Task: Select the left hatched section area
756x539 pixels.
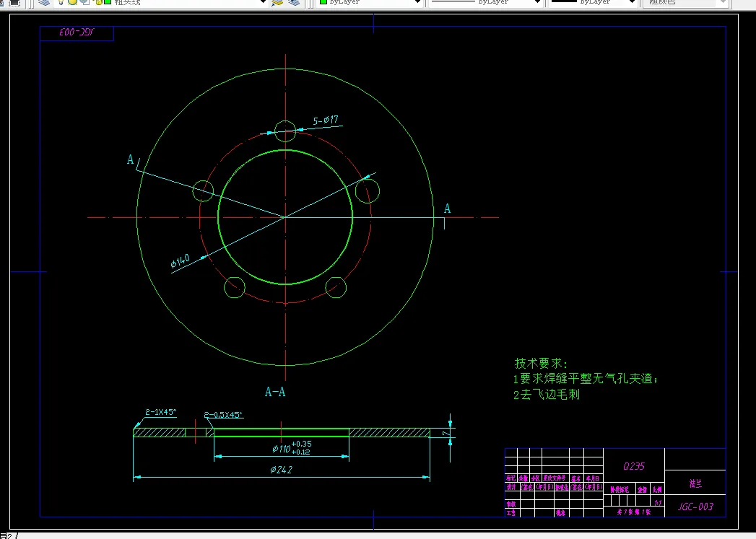Action: [x=159, y=432]
